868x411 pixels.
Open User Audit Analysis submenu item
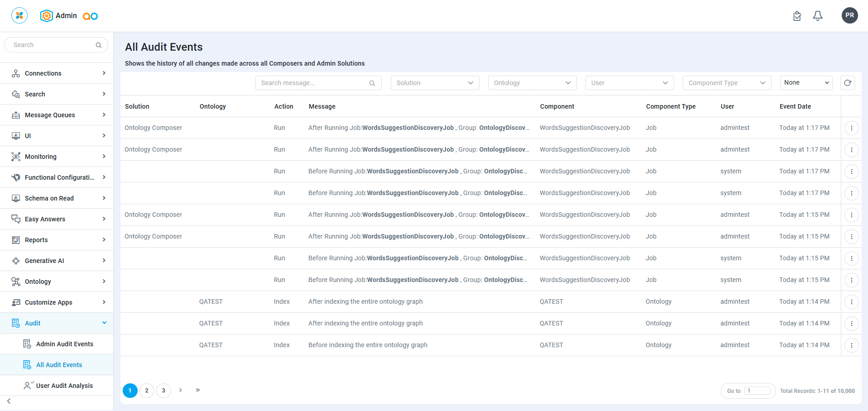[x=64, y=386]
